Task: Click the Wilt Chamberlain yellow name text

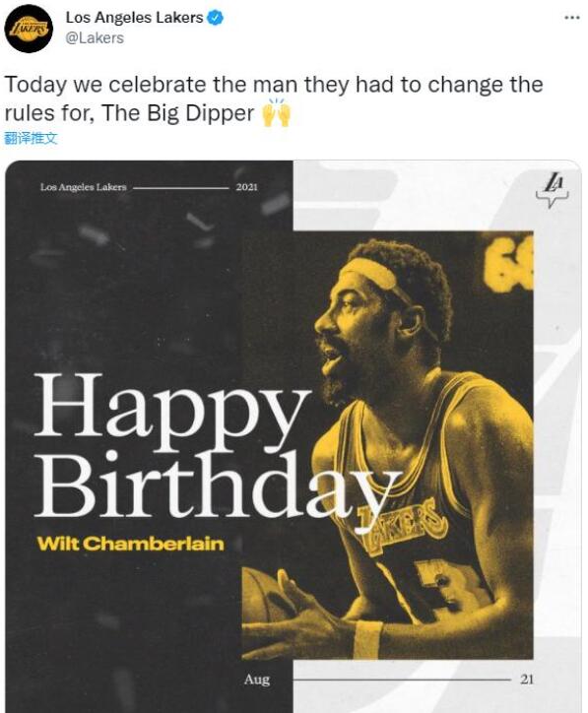Action: pyautogui.click(x=131, y=544)
